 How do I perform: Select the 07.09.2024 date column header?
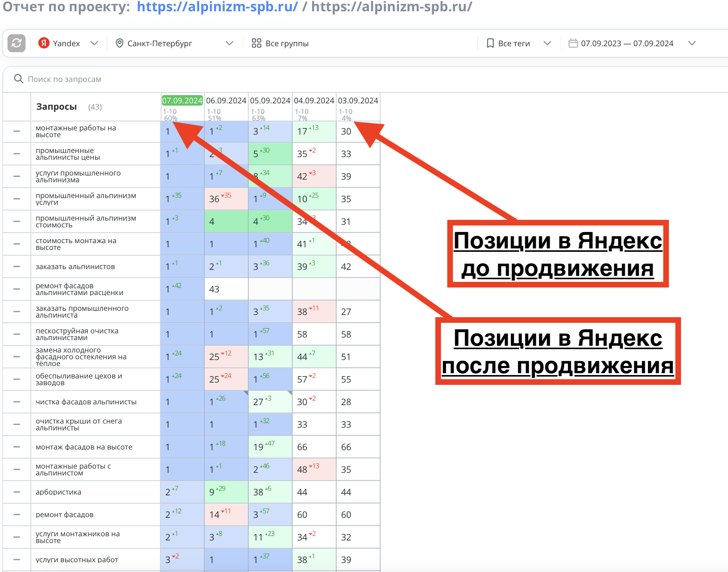182,100
